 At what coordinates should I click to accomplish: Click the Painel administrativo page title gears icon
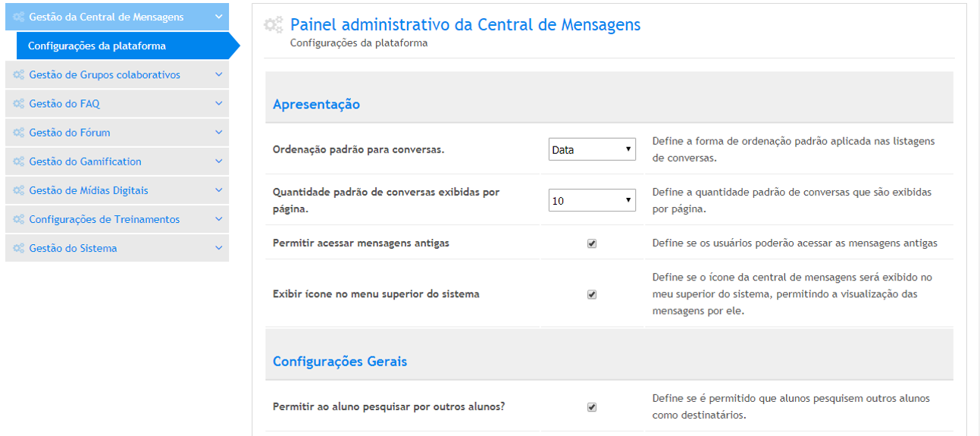click(274, 25)
